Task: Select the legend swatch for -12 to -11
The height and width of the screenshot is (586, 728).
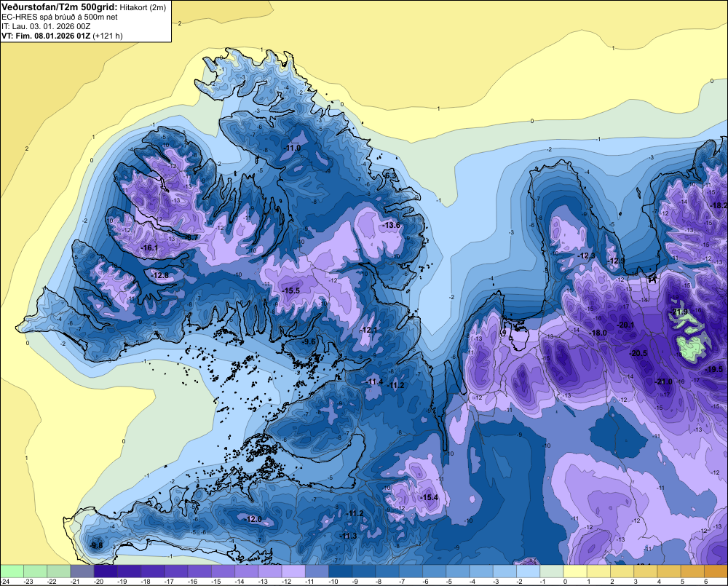Action: [x=293, y=571]
